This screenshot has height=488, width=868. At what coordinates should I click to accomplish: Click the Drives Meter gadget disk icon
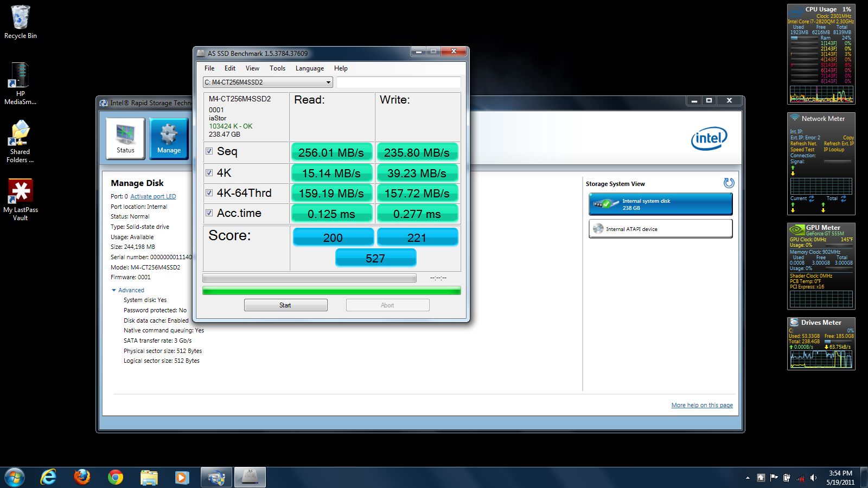pyautogui.click(x=794, y=322)
